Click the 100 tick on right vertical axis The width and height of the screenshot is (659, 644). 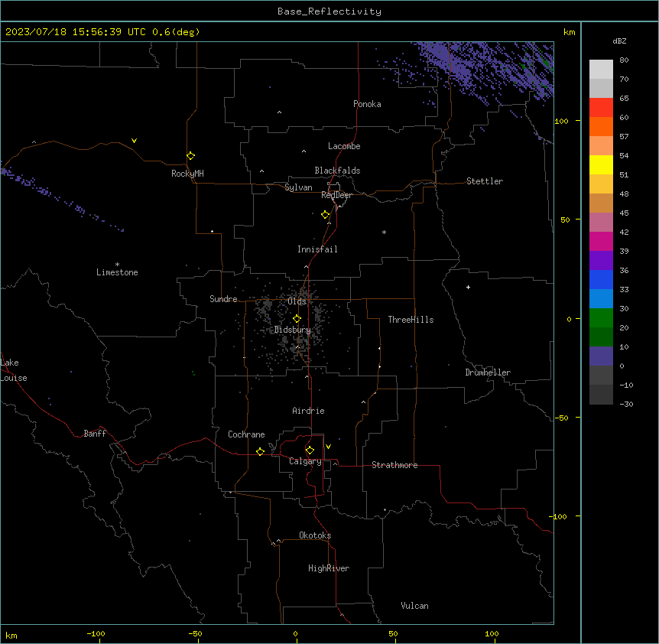pos(561,121)
